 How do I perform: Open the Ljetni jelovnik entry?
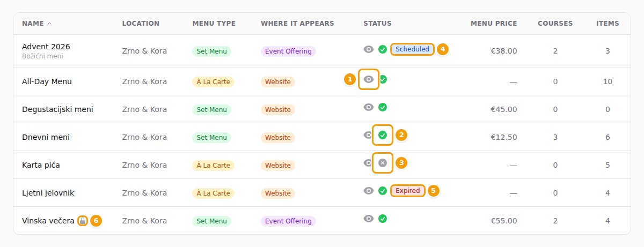coord(48,193)
